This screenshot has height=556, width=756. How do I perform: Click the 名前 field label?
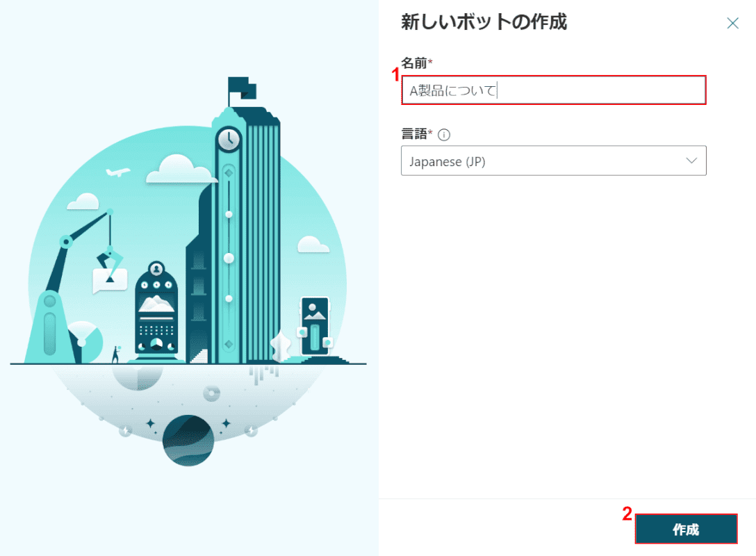[x=414, y=63]
